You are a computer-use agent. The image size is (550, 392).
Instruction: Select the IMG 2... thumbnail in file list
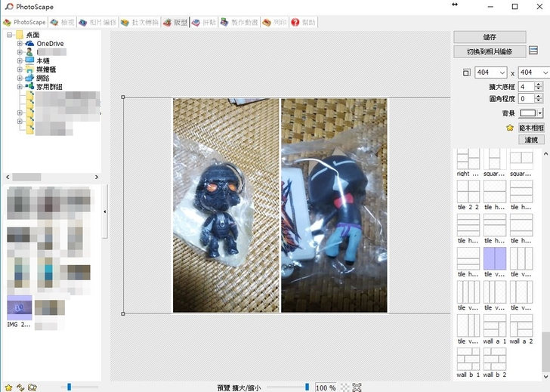[20, 308]
